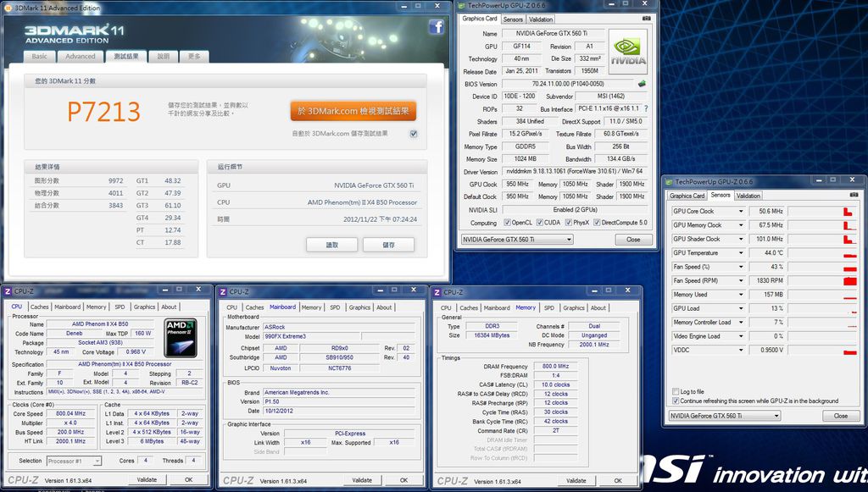Enable the Log to file checkbox
Image resolution: width=868 pixels, height=492 pixels.
(x=676, y=391)
